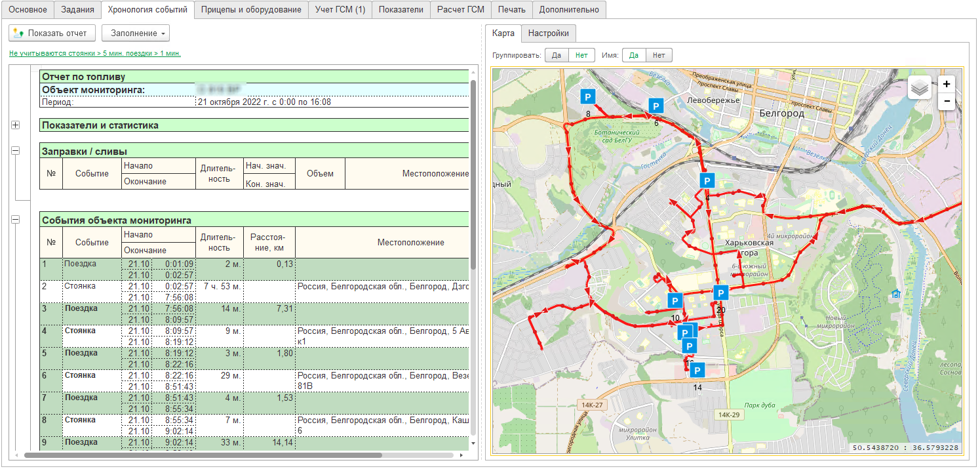This screenshot has height=471, width=980.
Task: Select parking marker number 14 on map
Action: point(697,371)
